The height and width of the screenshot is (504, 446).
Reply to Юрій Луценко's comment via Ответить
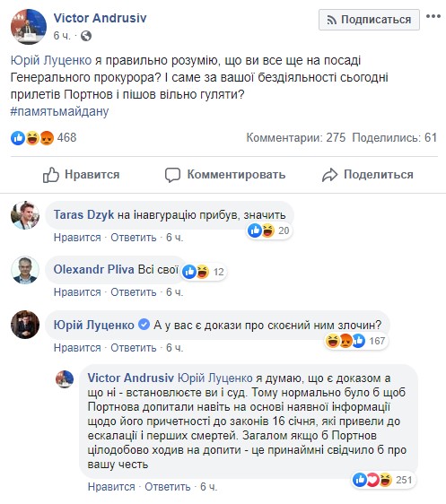coord(134,348)
